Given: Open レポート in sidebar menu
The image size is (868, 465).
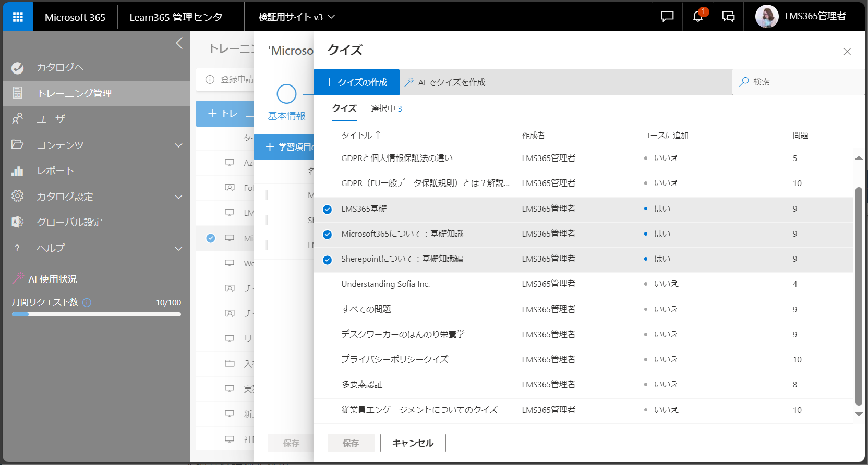Looking at the screenshot, I should (x=97, y=170).
